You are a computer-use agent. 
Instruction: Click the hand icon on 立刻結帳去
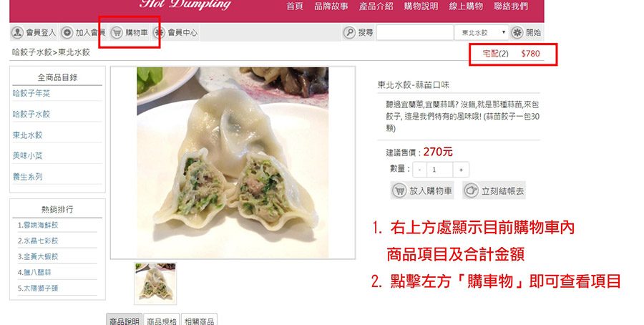click(472, 190)
